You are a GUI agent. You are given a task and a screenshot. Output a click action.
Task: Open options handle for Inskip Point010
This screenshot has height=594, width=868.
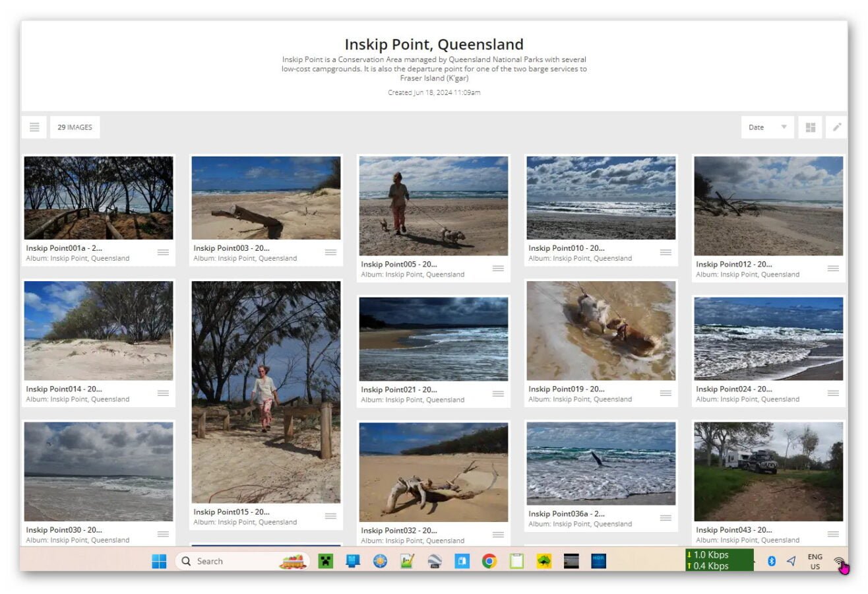tap(666, 252)
